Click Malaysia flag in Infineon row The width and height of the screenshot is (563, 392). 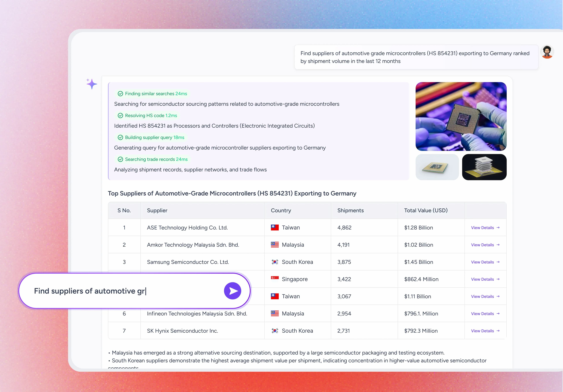point(275,313)
